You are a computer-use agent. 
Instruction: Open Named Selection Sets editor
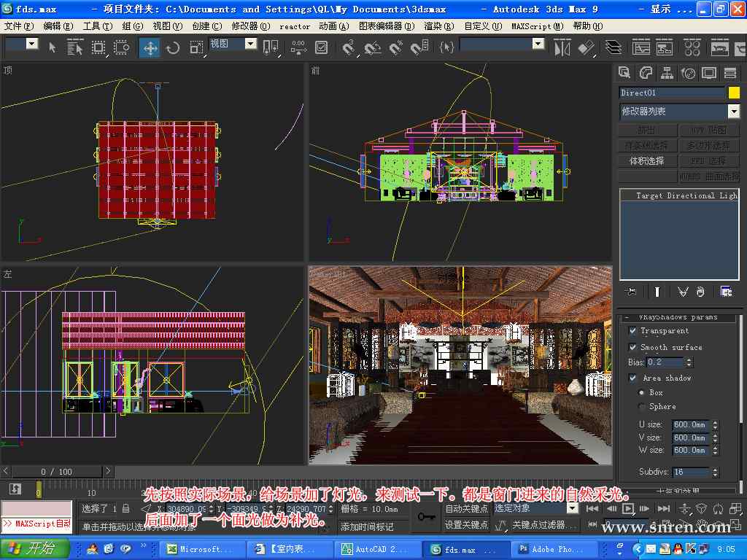pos(446,47)
